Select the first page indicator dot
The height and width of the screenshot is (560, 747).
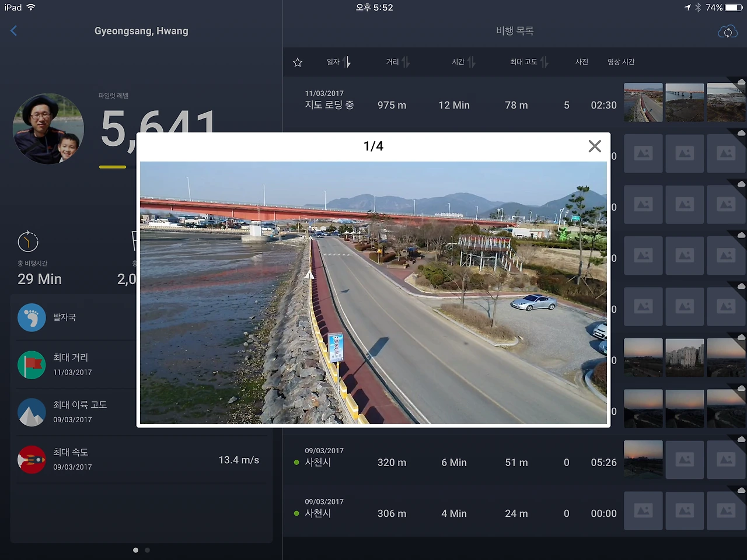tap(136, 550)
